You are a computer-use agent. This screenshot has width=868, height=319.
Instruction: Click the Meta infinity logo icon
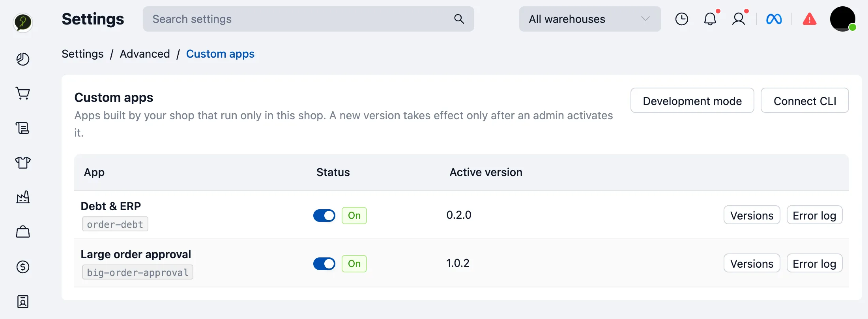(774, 19)
